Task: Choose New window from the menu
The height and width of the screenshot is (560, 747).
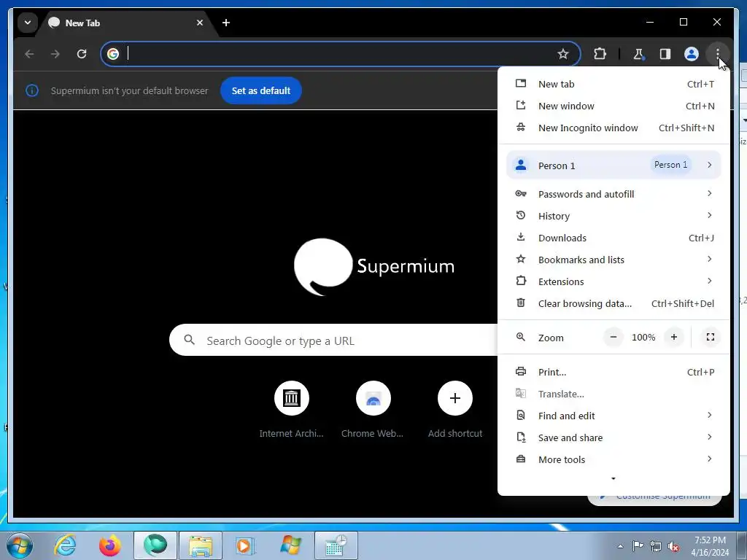Action: [x=614, y=106]
